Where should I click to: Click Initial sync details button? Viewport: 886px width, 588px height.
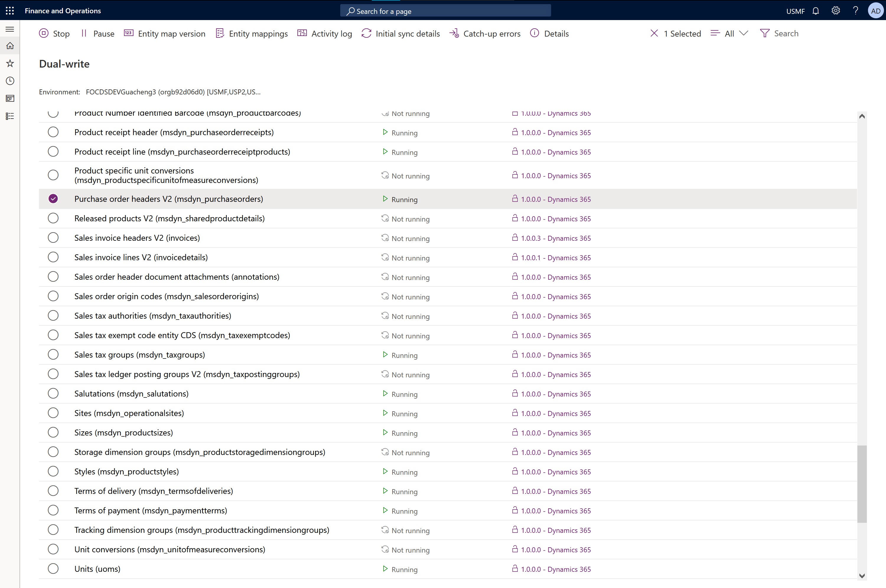point(401,33)
